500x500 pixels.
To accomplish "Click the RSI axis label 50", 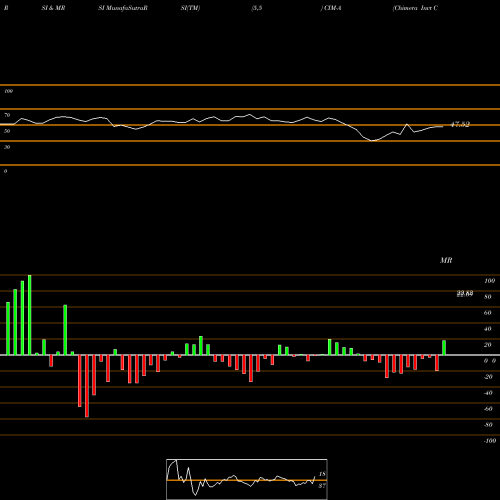I will [x=7, y=131].
